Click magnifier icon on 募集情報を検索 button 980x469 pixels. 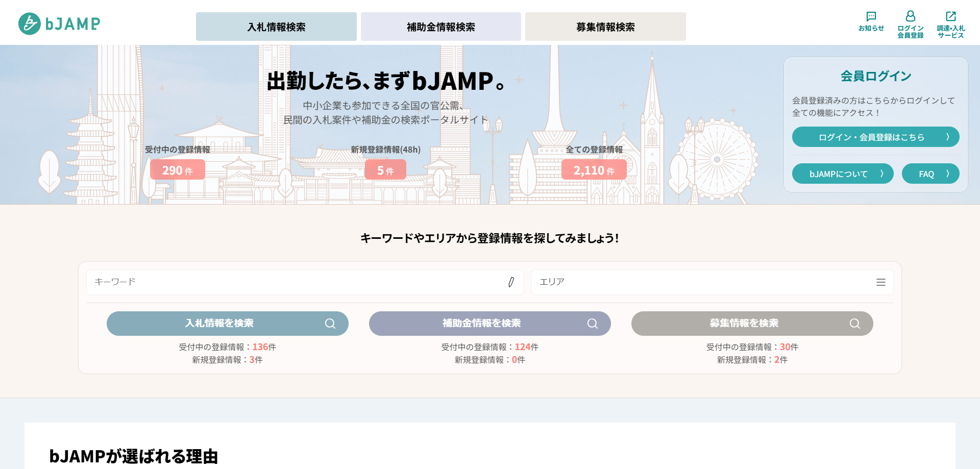pyautogui.click(x=855, y=324)
